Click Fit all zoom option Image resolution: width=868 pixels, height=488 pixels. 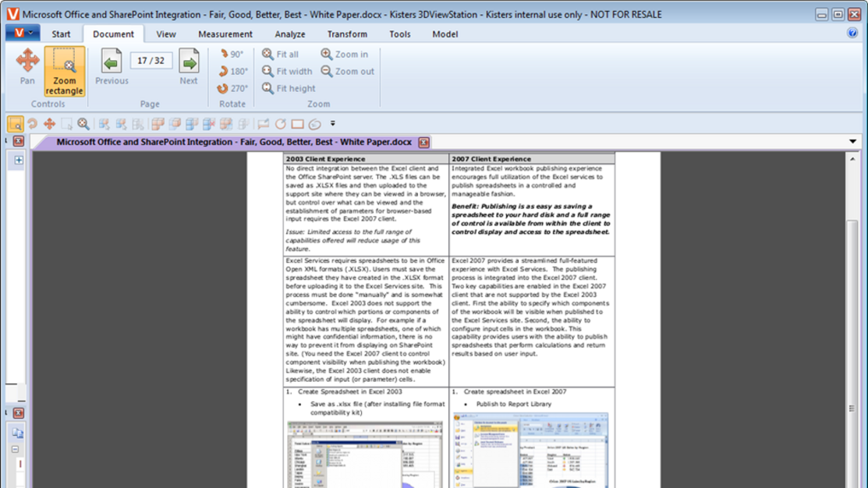tap(280, 55)
